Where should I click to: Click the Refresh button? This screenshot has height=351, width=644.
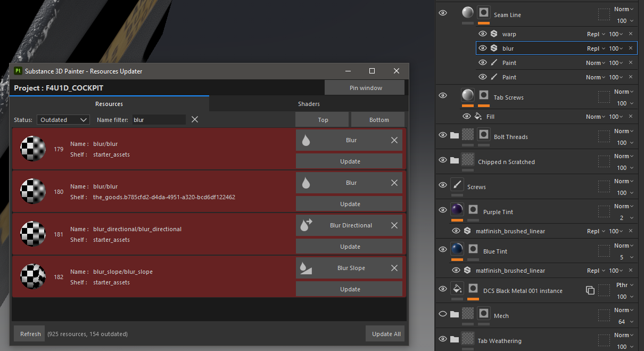[x=29, y=333]
